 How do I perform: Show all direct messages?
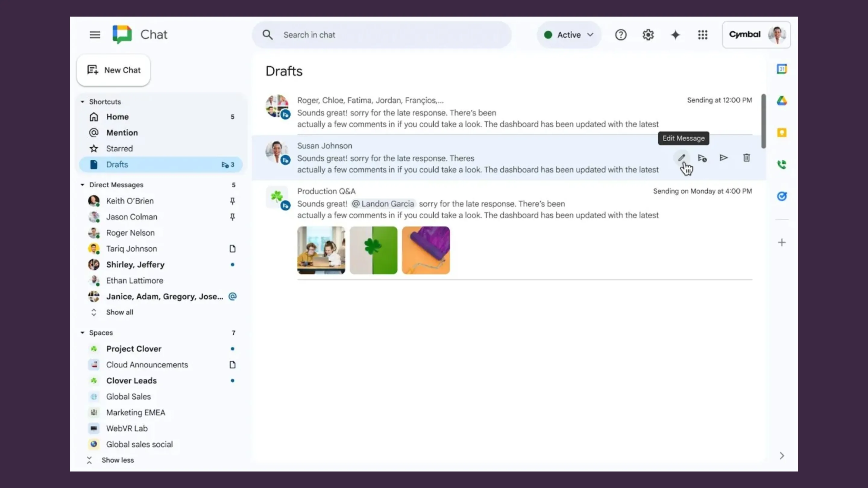coord(120,312)
